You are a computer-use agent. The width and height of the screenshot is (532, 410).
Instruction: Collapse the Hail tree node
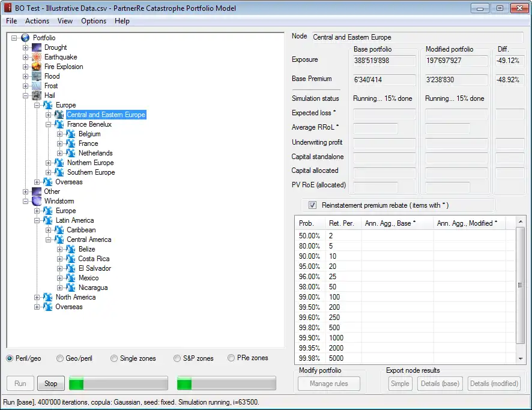[x=25, y=95]
